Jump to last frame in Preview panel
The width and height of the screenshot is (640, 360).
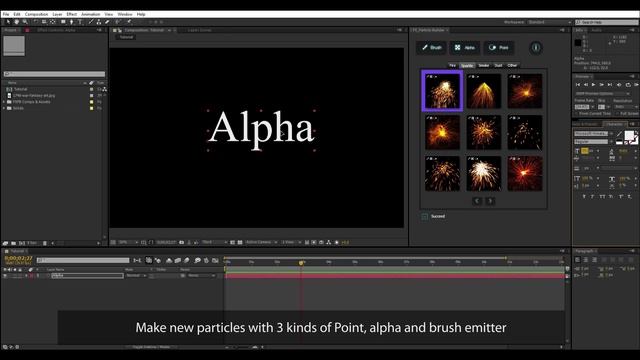coord(610,84)
